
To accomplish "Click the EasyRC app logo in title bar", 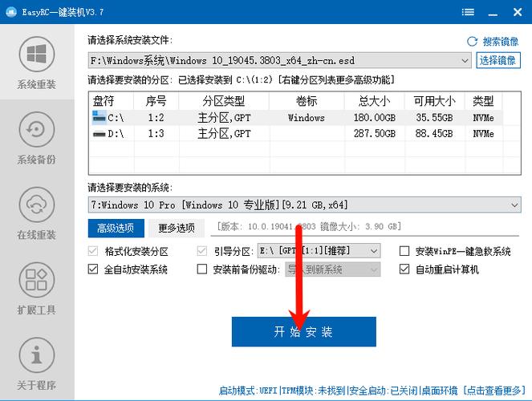I will pos(11,12).
